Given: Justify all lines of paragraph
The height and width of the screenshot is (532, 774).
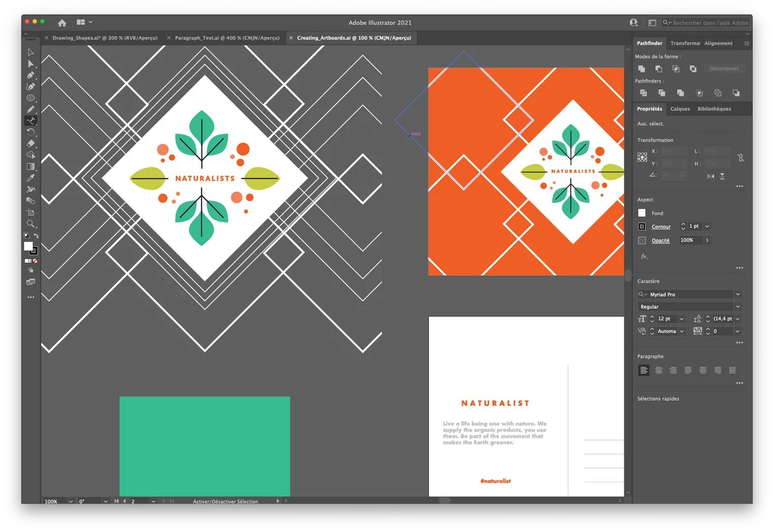Looking at the screenshot, I should point(733,370).
